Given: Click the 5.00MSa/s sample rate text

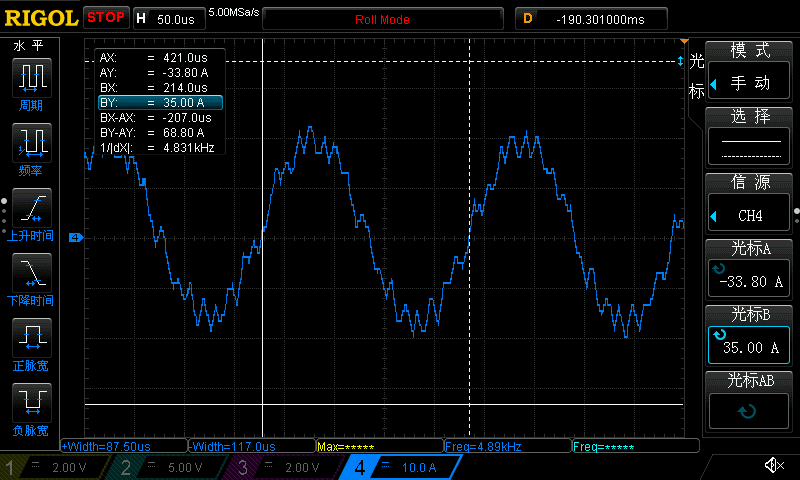Looking at the screenshot, I should [x=234, y=12].
